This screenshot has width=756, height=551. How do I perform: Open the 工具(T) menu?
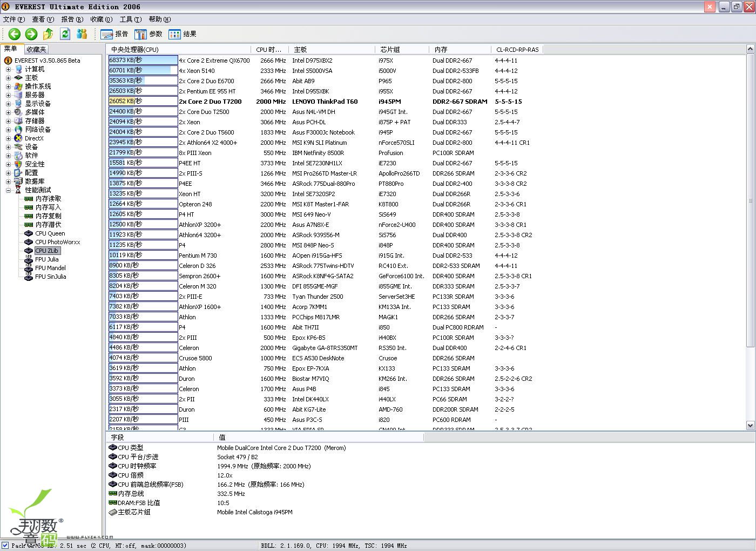[x=131, y=19]
